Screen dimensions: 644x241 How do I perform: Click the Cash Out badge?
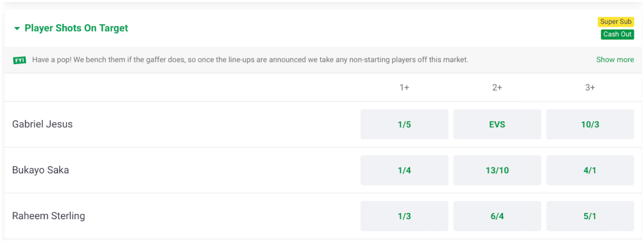617,34
